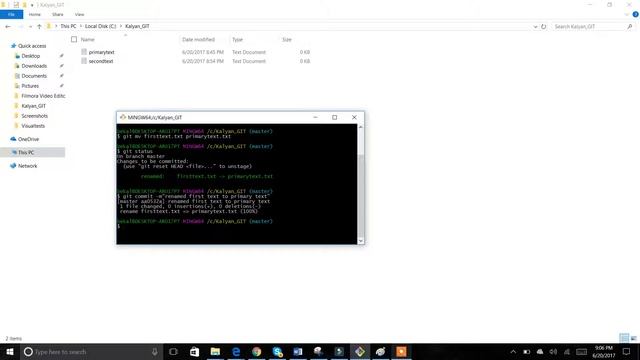
Task: Click the search magnifier icon in Explorer
Action: click(630, 27)
